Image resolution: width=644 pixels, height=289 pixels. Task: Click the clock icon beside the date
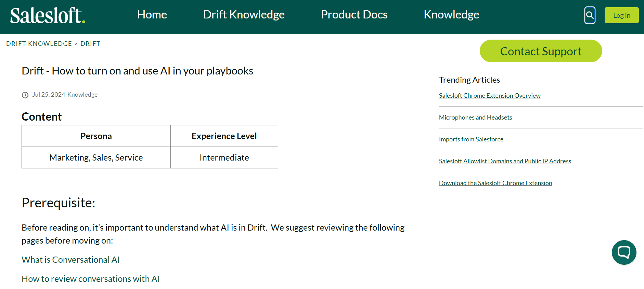pyautogui.click(x=25, y=95)
